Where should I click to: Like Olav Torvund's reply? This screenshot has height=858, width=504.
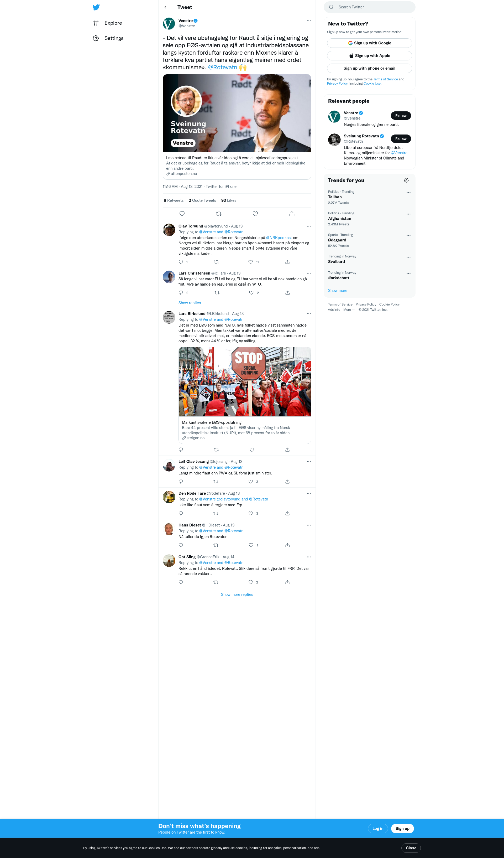[x=250, y=262]
